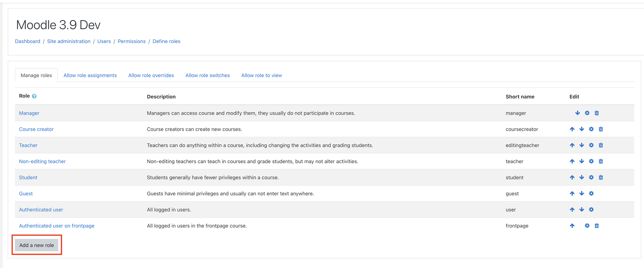Move the Student role down
This screenshot has width=644, height=268.
point(582,177)
